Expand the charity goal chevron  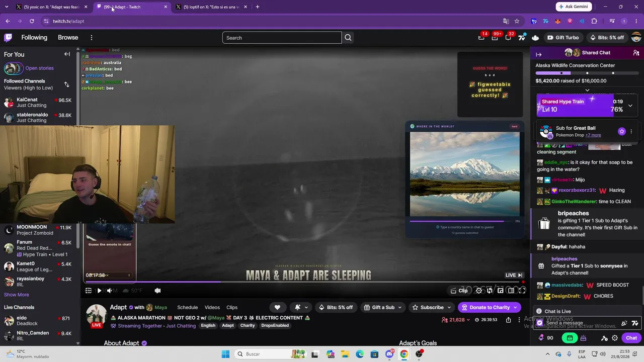587,90
